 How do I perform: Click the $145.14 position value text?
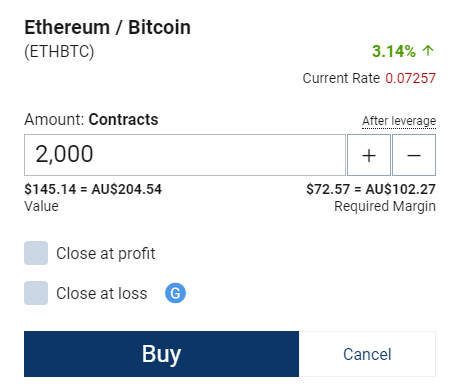point(50,189)
